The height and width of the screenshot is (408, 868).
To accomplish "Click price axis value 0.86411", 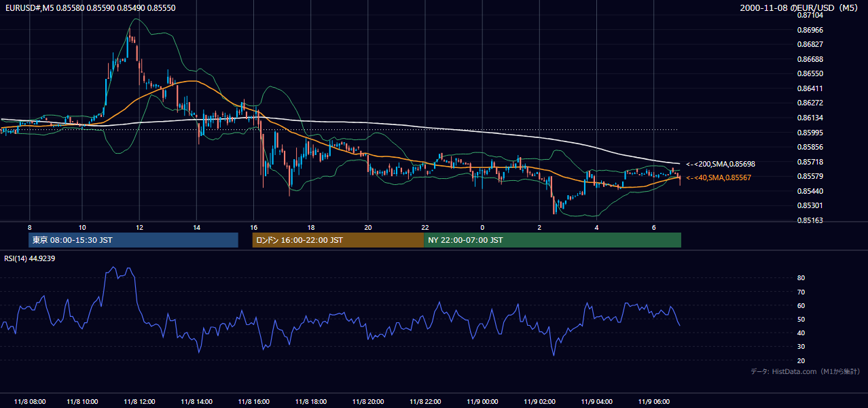I will [810, 88].
